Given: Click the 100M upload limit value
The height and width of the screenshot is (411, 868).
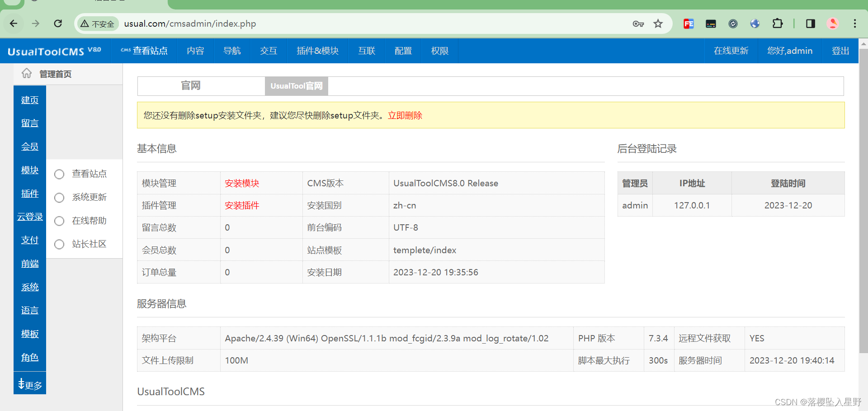Looking at the screenshot, I should [236, 360].
